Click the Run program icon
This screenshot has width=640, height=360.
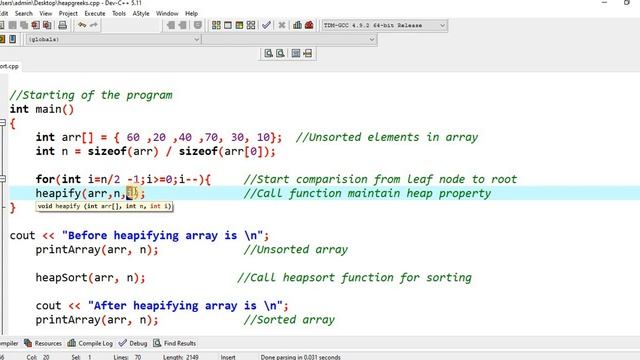point(228,25)
